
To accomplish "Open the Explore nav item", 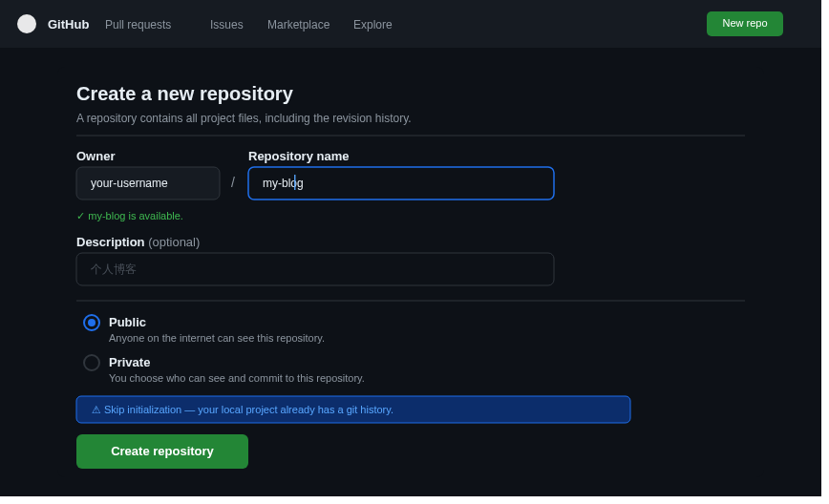I will point(372,25).
